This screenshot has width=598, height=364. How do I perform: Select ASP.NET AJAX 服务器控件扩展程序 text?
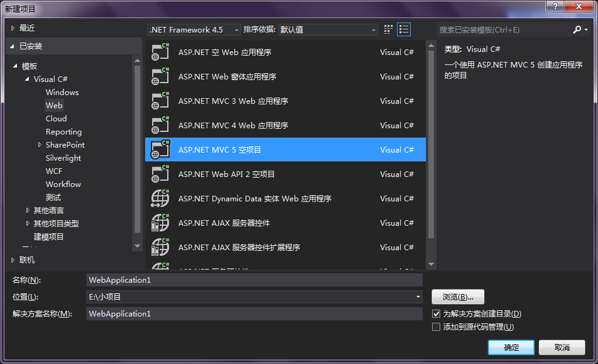(x=239, y=248)
